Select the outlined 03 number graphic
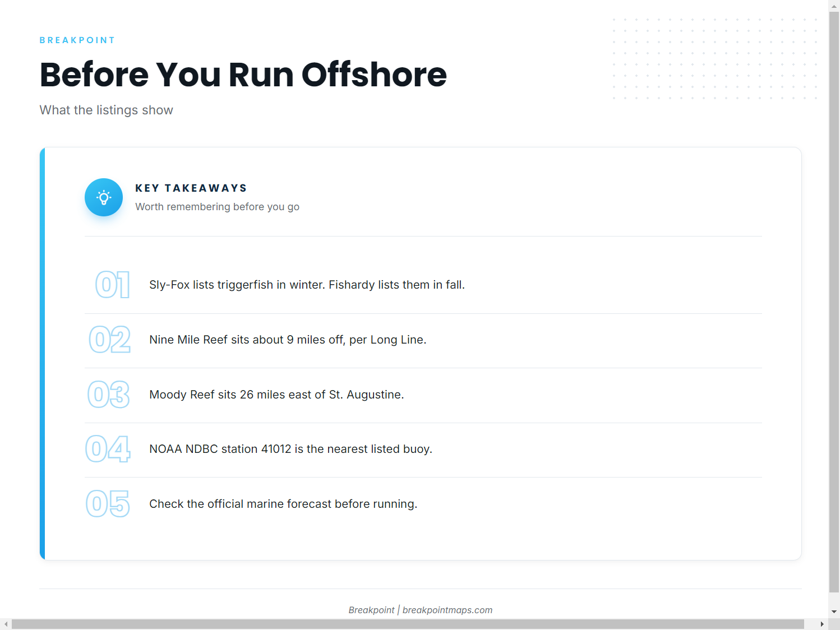 point(109,394)
